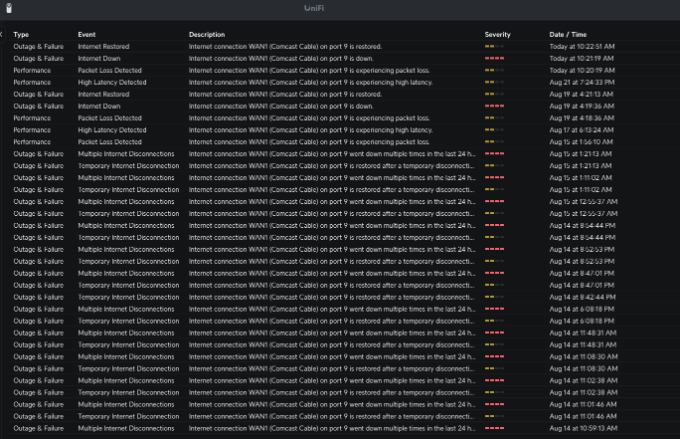Sort table by the Type column header
This screenshot has width=680, height=439.
point(21,35)
